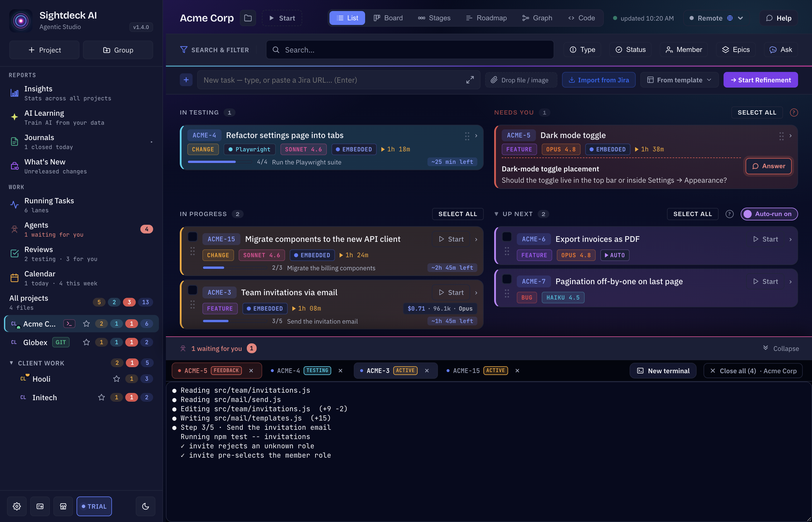The width and height of the screenshot is (812, 522).
Task: Answer the dark-mode toggle placement question
Action: pyautogui.click(x=768, y=166)
